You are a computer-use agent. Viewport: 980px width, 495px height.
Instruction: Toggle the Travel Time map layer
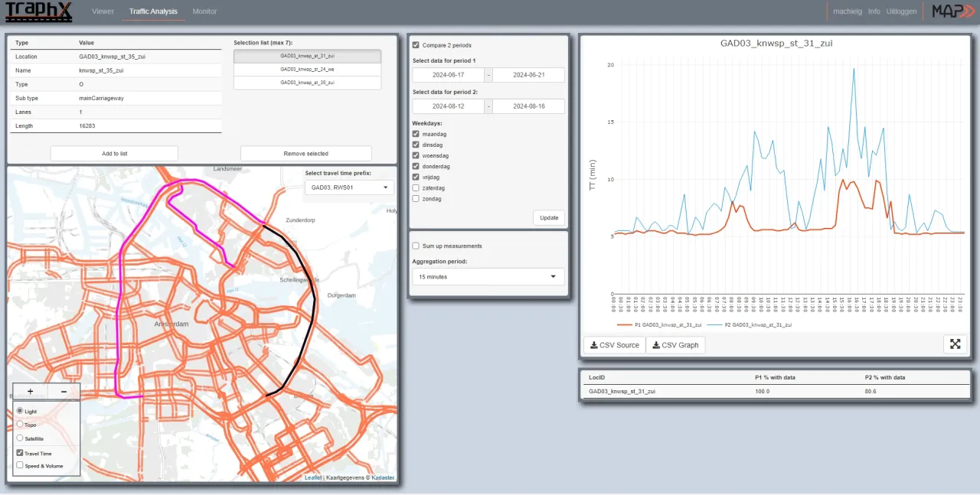point(20,453)
